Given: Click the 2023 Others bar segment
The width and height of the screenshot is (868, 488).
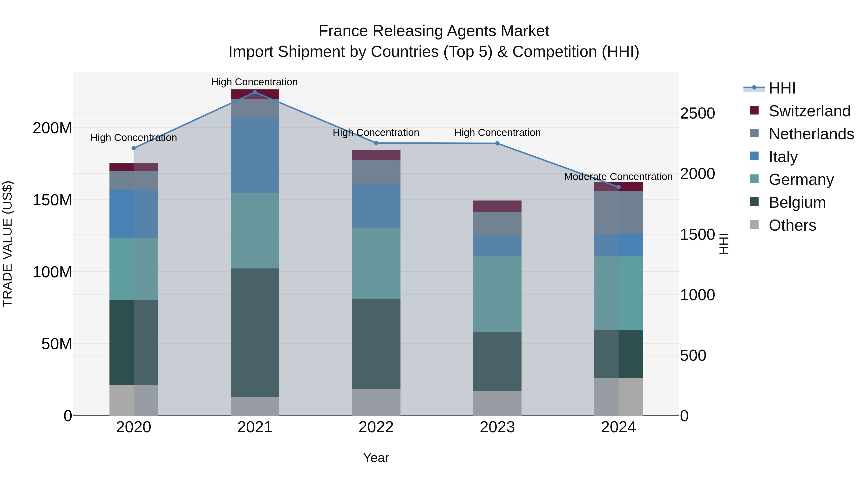Looking at the screenshot, I should pyautogui.click(x=497, y=403).
